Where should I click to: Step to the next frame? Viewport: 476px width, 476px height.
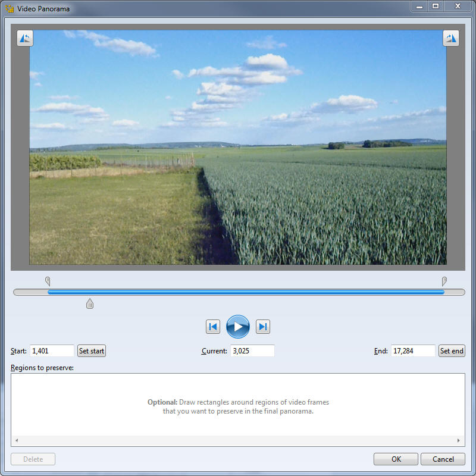click(x=263, y=327)
